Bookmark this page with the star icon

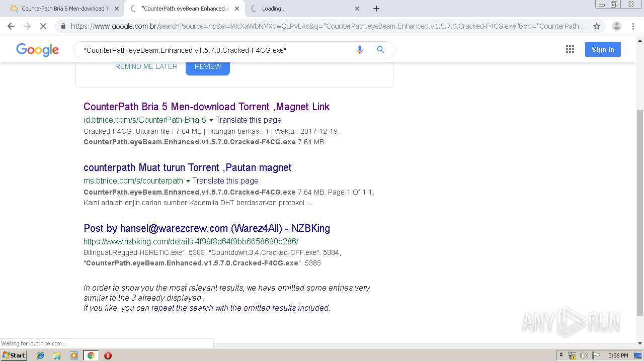(x=597, y=26)
